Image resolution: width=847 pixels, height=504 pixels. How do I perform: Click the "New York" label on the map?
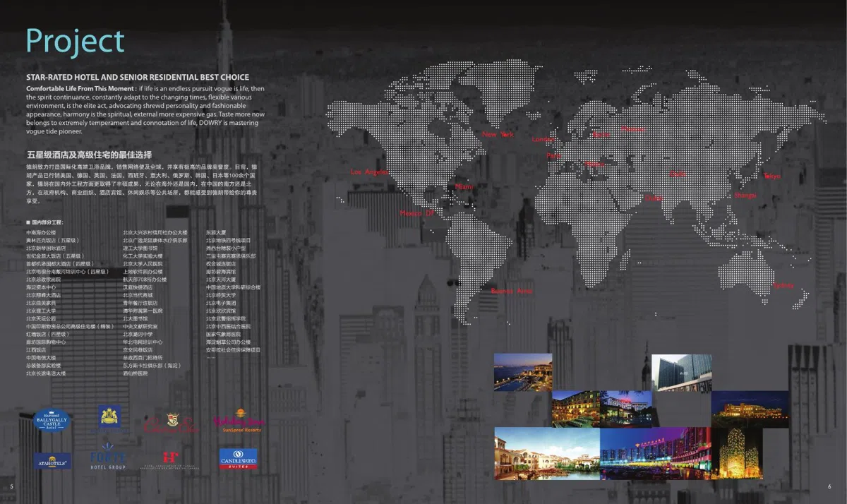tap(498, 134)
